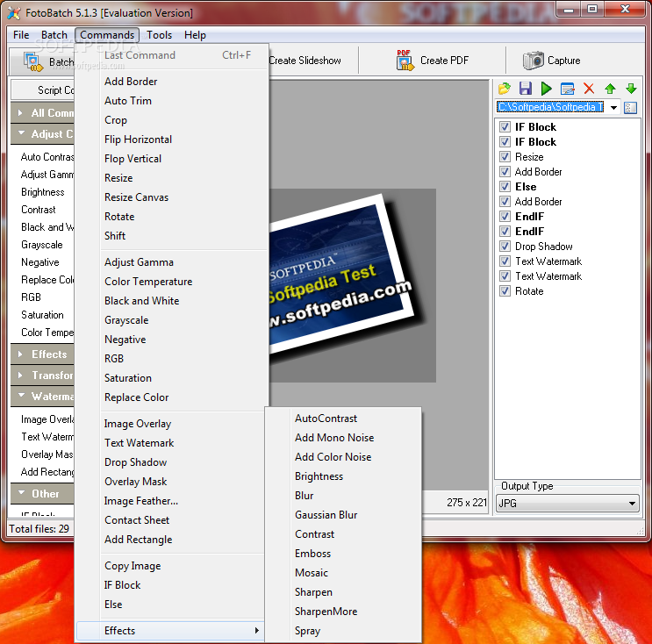The width and height of the screenshot is (652, 644).
Task: Click the Capture camera icon
Action: 533,61
